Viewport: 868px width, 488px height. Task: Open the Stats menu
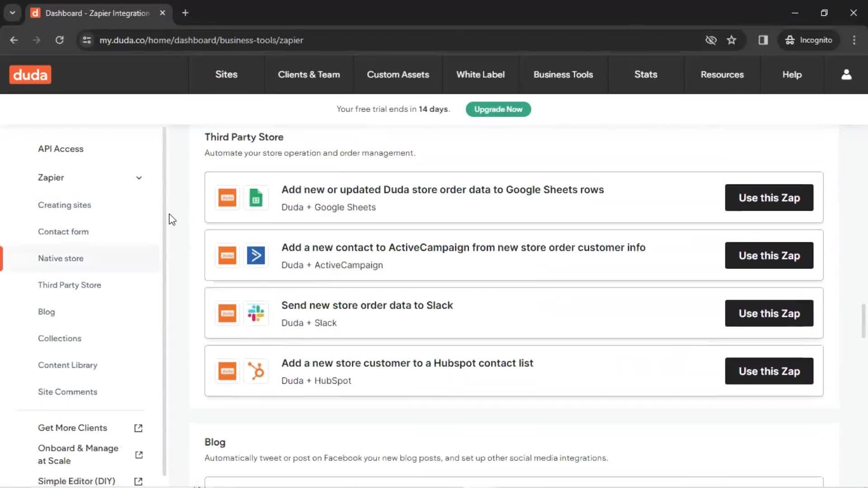coord(646,75)
